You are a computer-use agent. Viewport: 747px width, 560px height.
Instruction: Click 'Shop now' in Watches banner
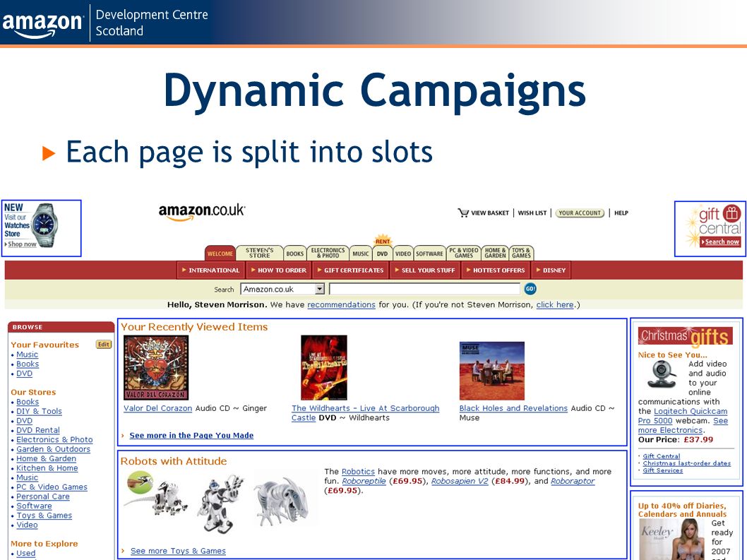[x=22, y=244]
